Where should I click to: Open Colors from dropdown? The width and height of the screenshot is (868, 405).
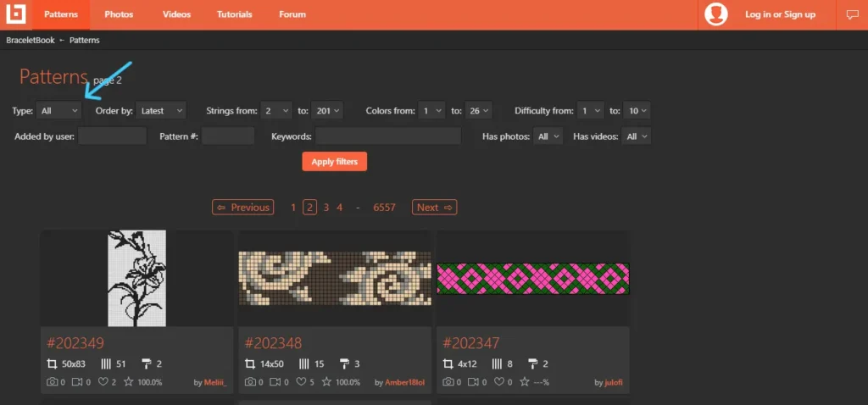pyautogui.click(x=431, y=111)
